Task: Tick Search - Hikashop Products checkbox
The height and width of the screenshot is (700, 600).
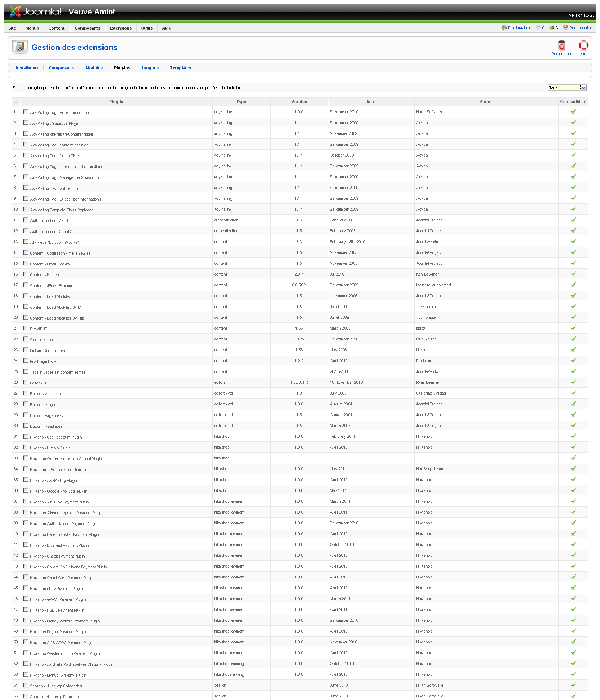Action: 26,696
